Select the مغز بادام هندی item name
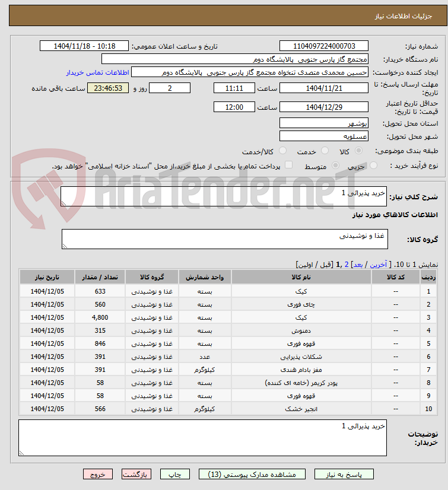 [x=301, y=370]
